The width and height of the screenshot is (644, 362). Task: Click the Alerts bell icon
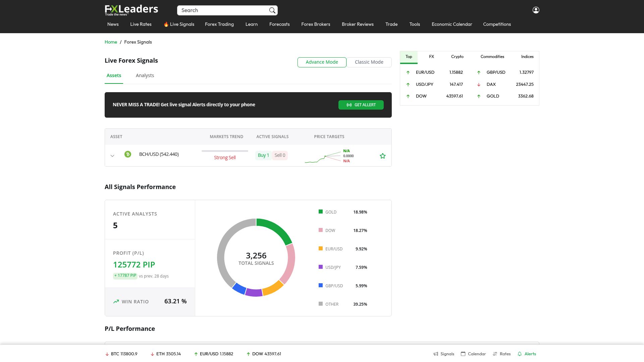520,354
